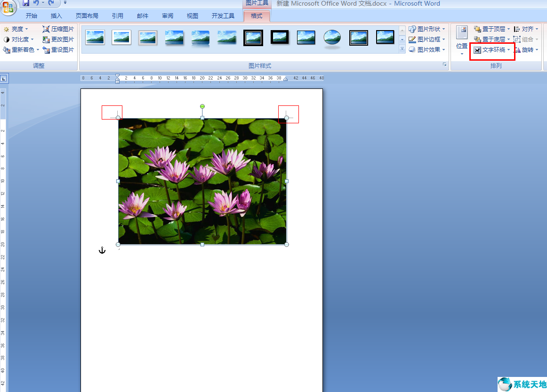Apply the fourth reflected picture style
The width and height of the screenshot is (547, 392).
coord(174,38)
